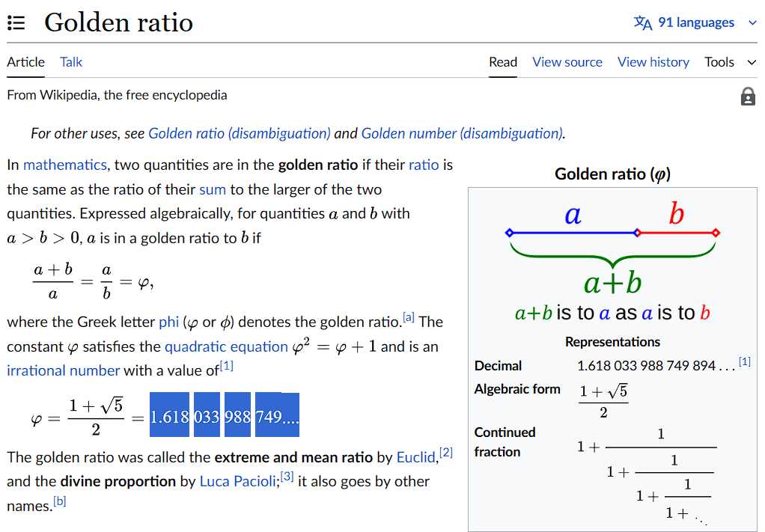Click the highlighted digits 033
Screen dimensions: 765x532
click(207, 415)
